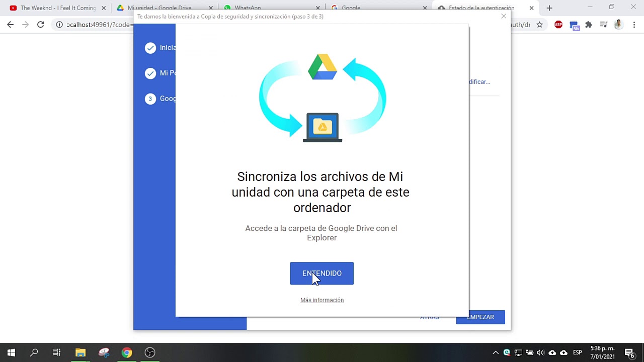Close the Copia de seguridad y sincronización window

coord(504,16)
